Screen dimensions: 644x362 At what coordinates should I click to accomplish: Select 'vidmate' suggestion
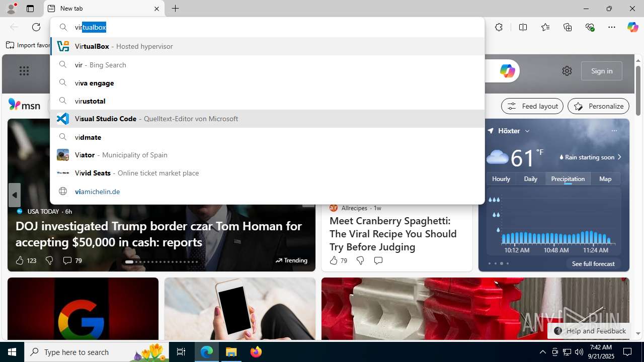pyautogui.click(x=267, y=137)
